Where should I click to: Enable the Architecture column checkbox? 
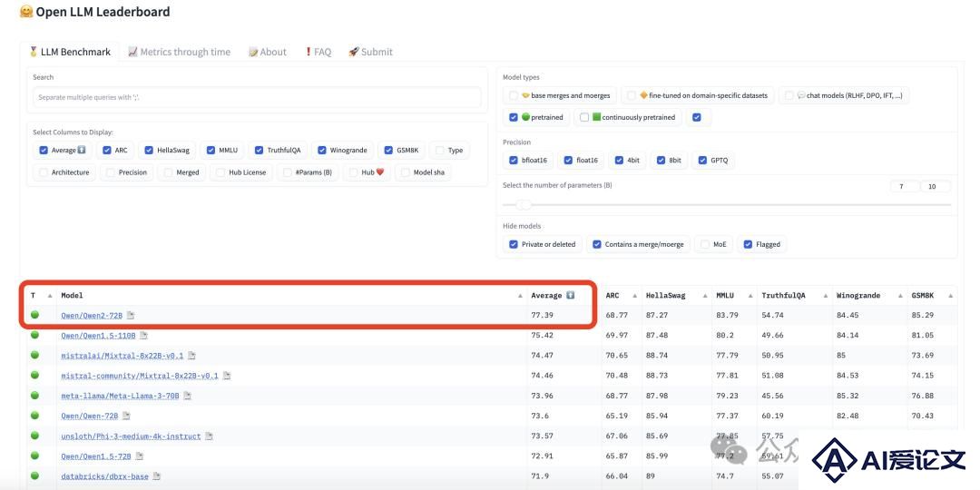(44, 171)
